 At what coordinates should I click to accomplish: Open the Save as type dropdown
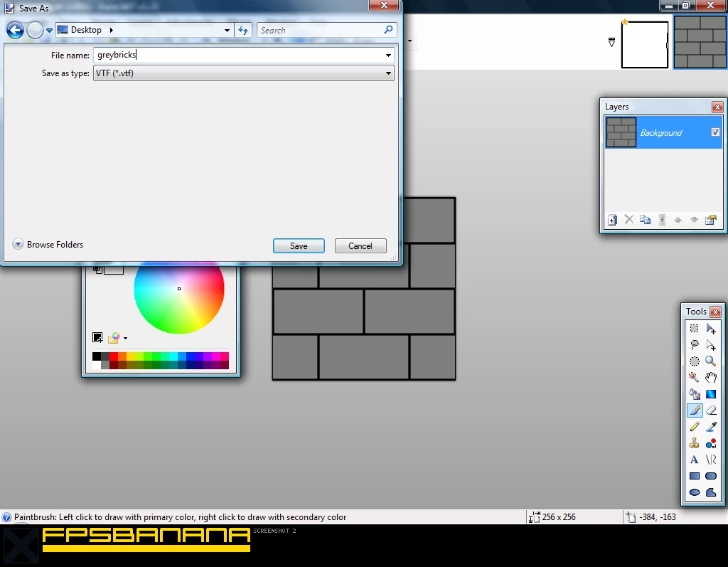pyautogui.click(x=388, y=73)
